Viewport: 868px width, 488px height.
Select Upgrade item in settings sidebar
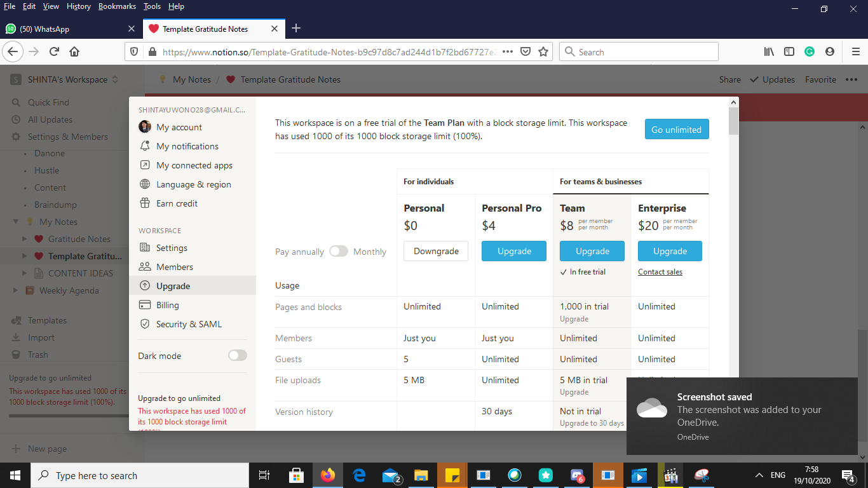(193, 286)
